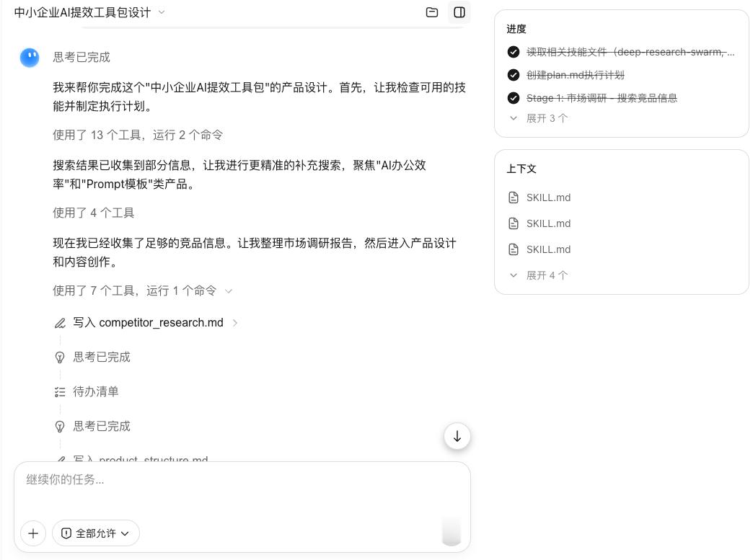This screenshot has height=560, width=753.
Task: Open second SKILL.md context file
Action: pyautogui.click(x=548, y=223)
